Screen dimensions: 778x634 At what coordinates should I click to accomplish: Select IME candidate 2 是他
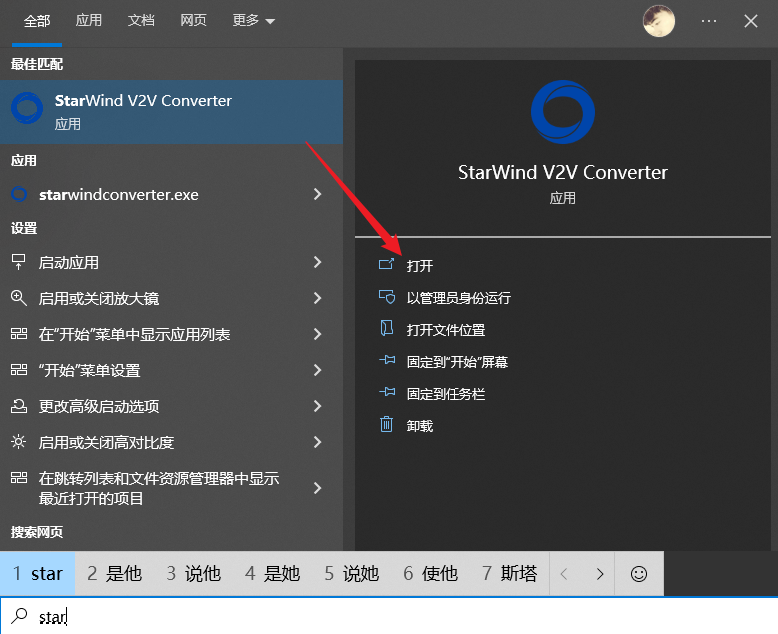(x=115, y=573)
